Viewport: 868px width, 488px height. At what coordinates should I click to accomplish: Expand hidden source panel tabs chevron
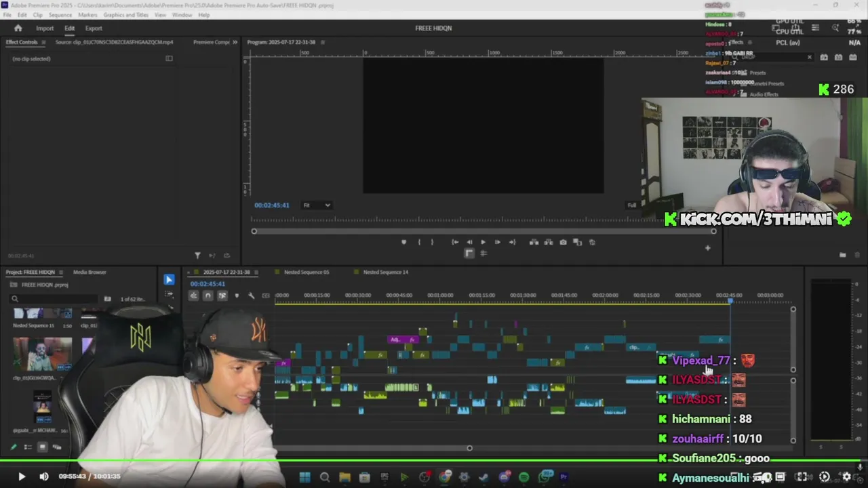click(235, 42)
